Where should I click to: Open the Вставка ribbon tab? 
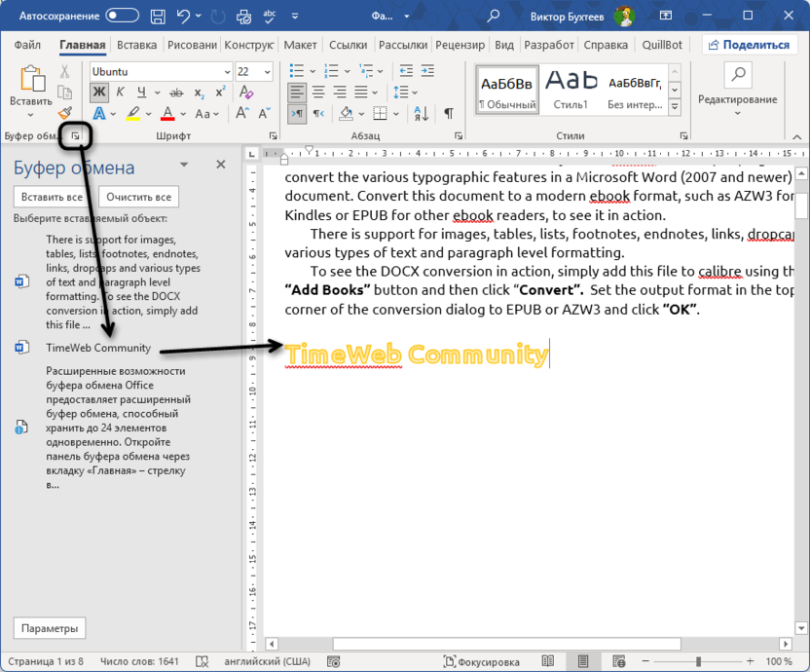(136, 45)
